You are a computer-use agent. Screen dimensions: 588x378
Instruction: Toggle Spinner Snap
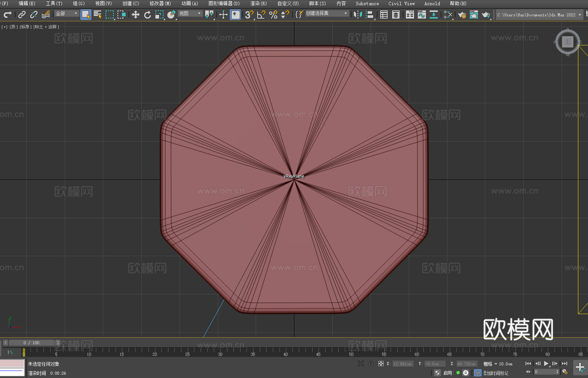tap(285, 14)
